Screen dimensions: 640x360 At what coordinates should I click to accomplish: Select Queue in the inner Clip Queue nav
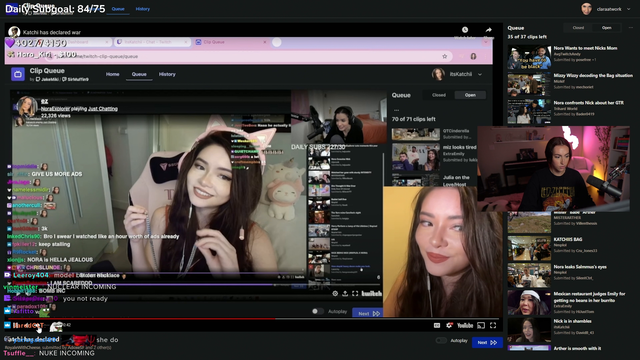tap(139, 74)
